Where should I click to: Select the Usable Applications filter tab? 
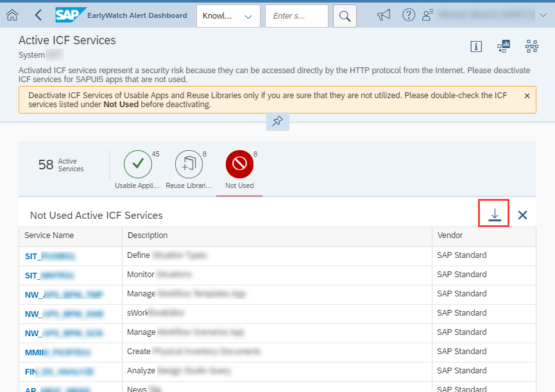(x=138, y=170)
